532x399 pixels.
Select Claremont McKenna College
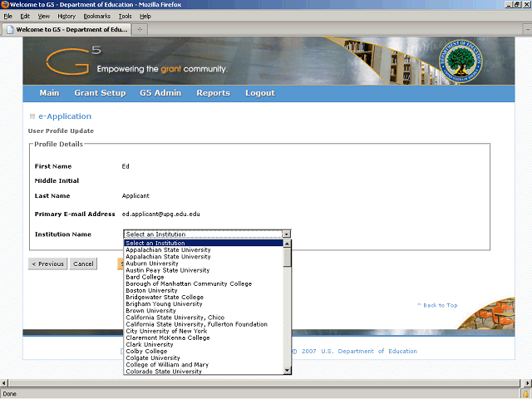pos(203,338)
